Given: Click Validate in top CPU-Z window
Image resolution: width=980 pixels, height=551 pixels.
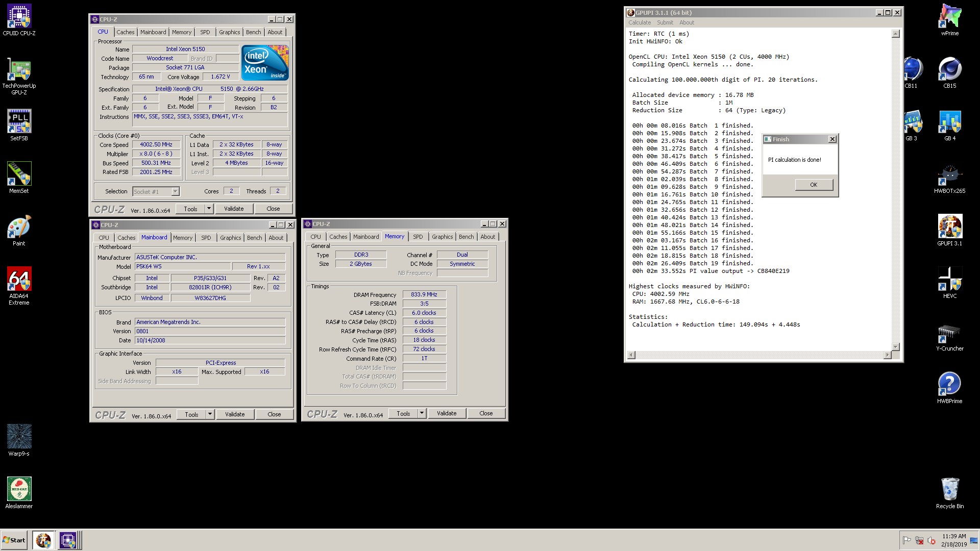Looking at the screenshot, I should 234,209.
